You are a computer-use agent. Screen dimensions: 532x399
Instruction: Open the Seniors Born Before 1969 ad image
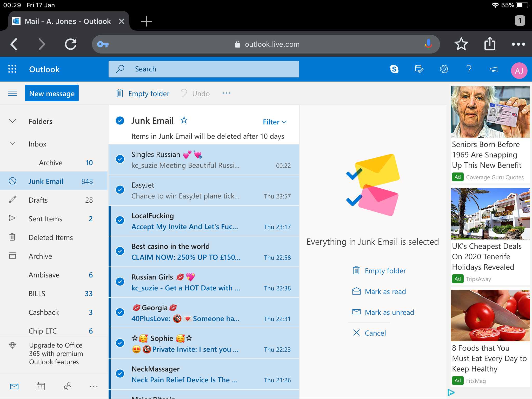click(x=490, y=112)
